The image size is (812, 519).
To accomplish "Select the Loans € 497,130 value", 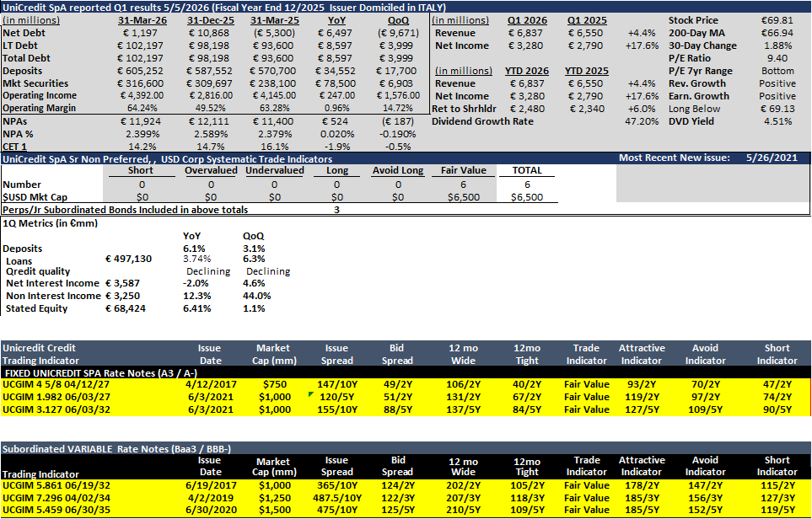I will 128,258.
